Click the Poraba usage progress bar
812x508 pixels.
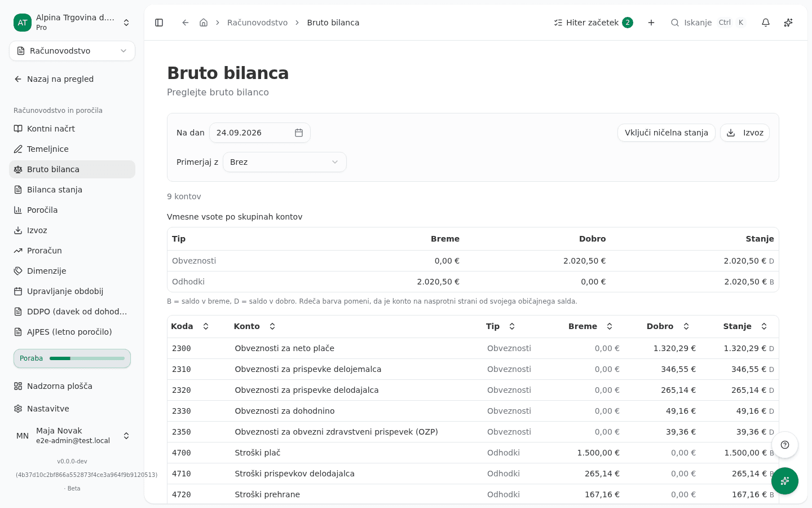pos(72,358)
